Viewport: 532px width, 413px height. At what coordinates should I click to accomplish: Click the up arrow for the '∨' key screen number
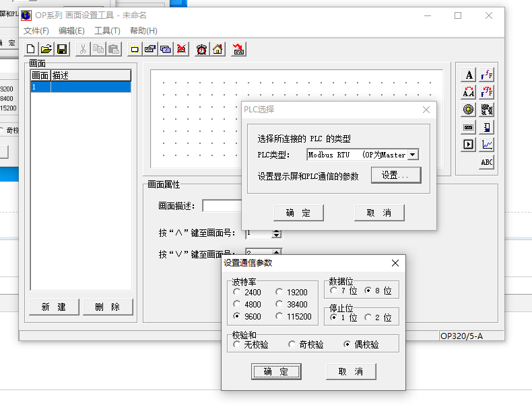277,252
